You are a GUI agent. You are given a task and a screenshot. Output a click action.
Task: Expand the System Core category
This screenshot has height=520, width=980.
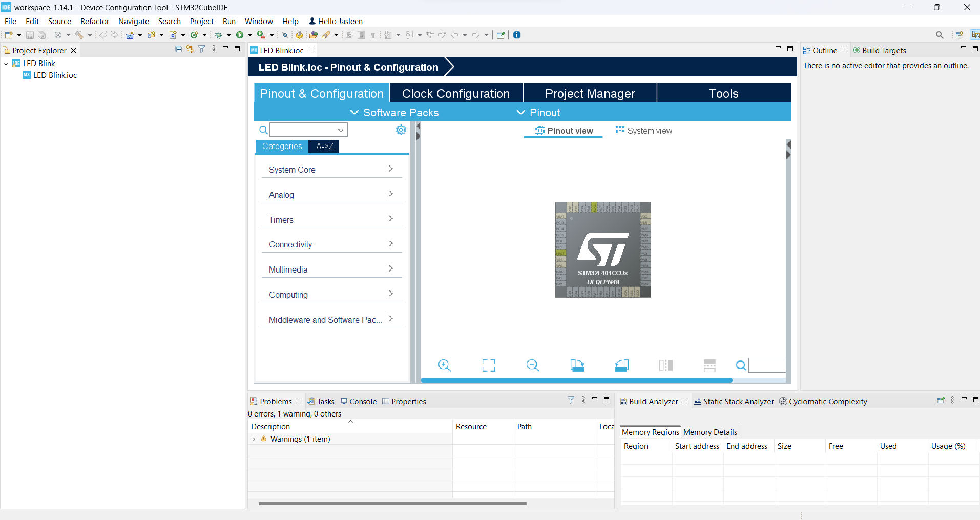pyautogui.click(x=331, y=169)
